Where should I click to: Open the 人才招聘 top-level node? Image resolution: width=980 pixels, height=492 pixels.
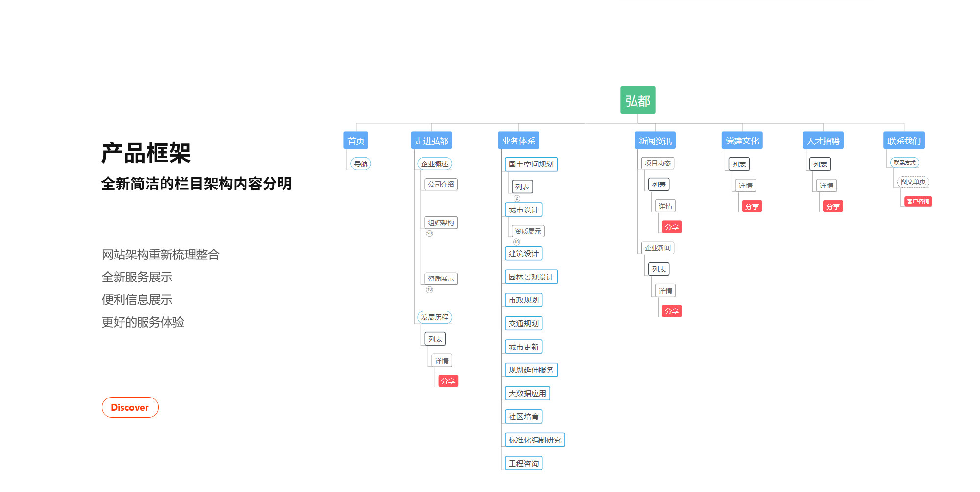823,141
